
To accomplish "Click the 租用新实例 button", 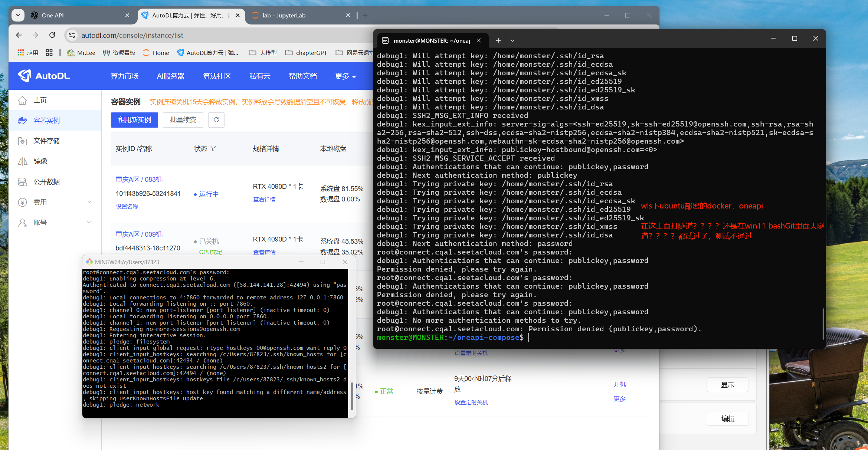I will (x=134, y=120).
